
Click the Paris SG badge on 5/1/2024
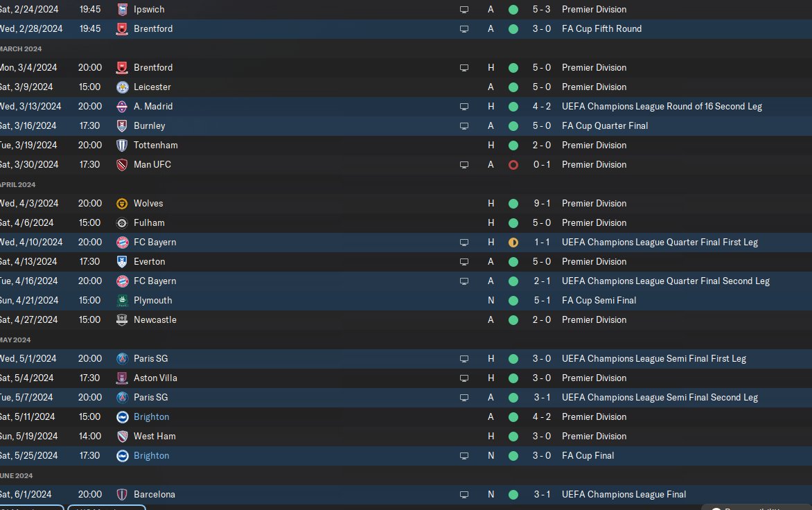(122, 359)
